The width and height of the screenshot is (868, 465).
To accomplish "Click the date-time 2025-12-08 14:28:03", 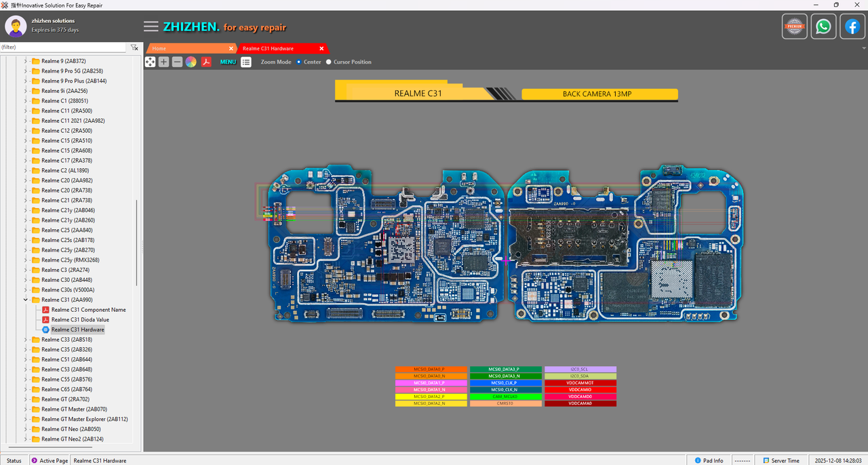I will click(x=838, y=460).
